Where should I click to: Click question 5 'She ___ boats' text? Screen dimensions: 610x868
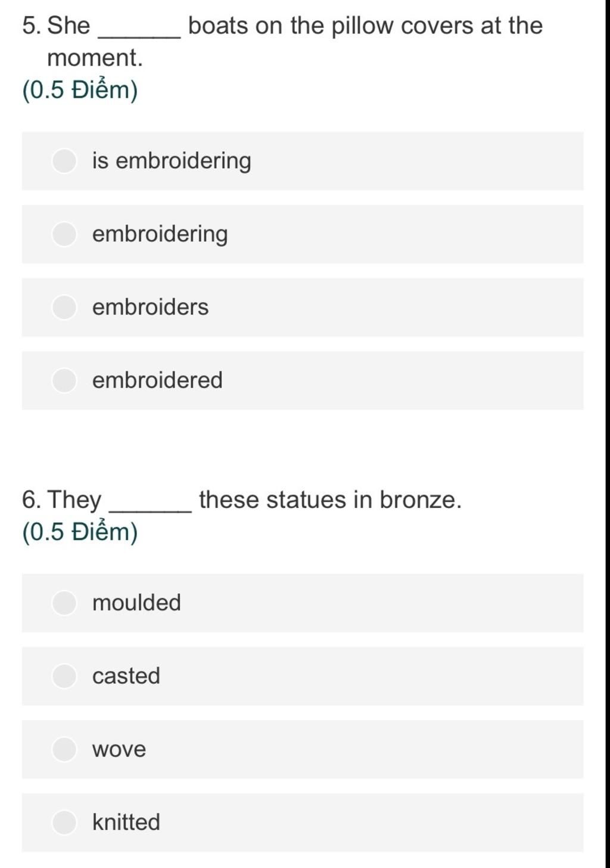tap(282, 42)
